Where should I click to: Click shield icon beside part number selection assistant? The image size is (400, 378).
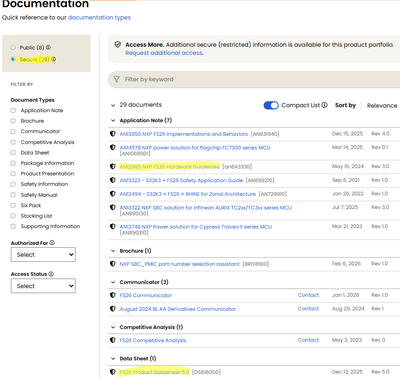click(113, 264)
